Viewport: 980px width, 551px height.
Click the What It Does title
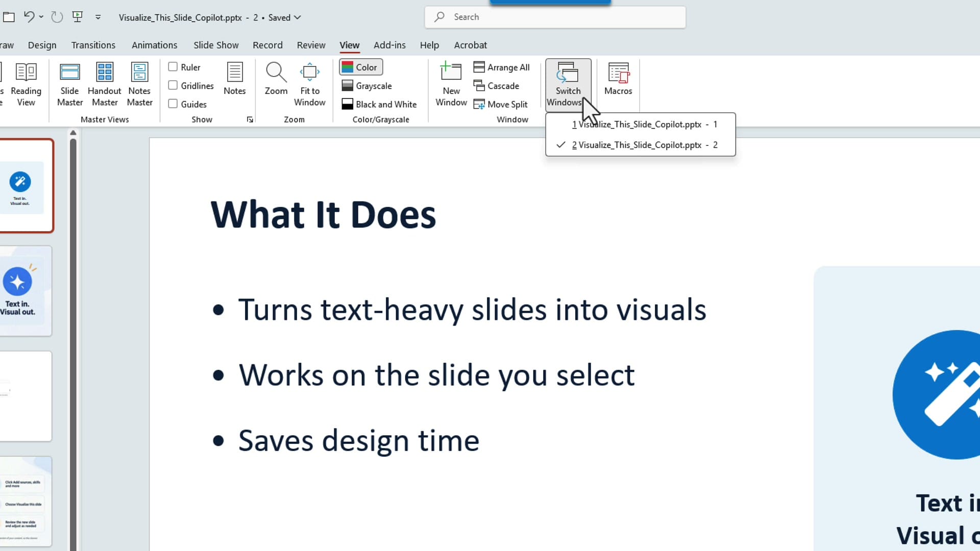pos(323,214)
